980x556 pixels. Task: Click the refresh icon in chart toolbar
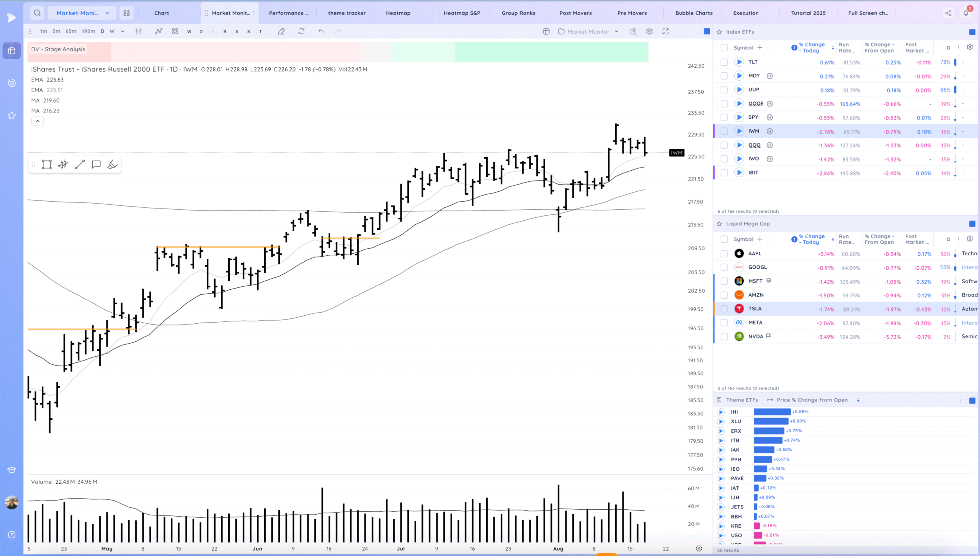301,31
